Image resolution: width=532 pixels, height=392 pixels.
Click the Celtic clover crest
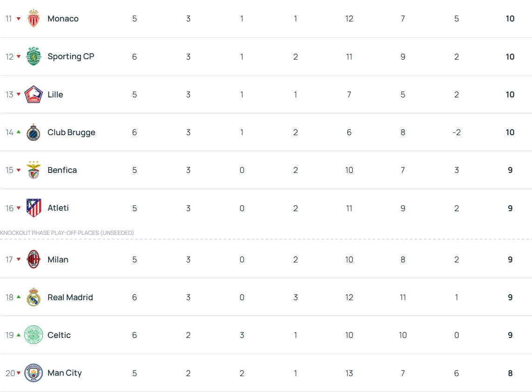[x=34, y=335]
